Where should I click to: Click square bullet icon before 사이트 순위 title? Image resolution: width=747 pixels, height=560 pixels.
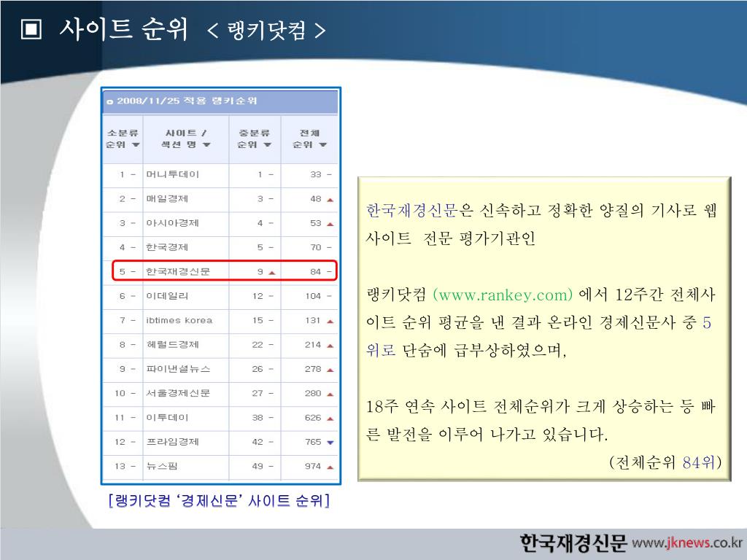tap(31, 29)
